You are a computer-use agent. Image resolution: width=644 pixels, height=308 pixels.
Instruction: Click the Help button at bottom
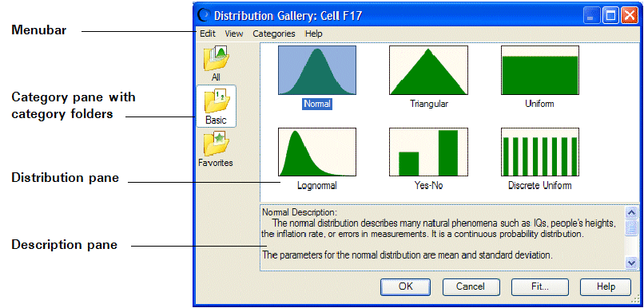[x=606, y=286]
